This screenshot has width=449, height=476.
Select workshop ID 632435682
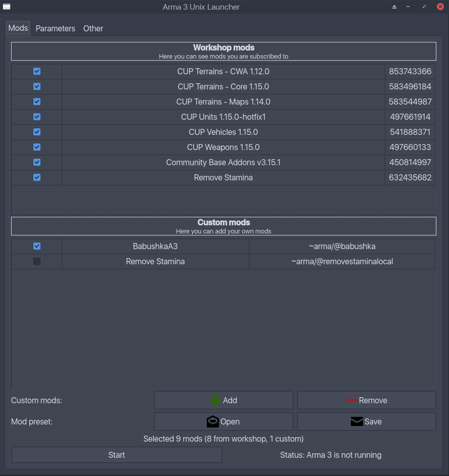tap(410, 177)
